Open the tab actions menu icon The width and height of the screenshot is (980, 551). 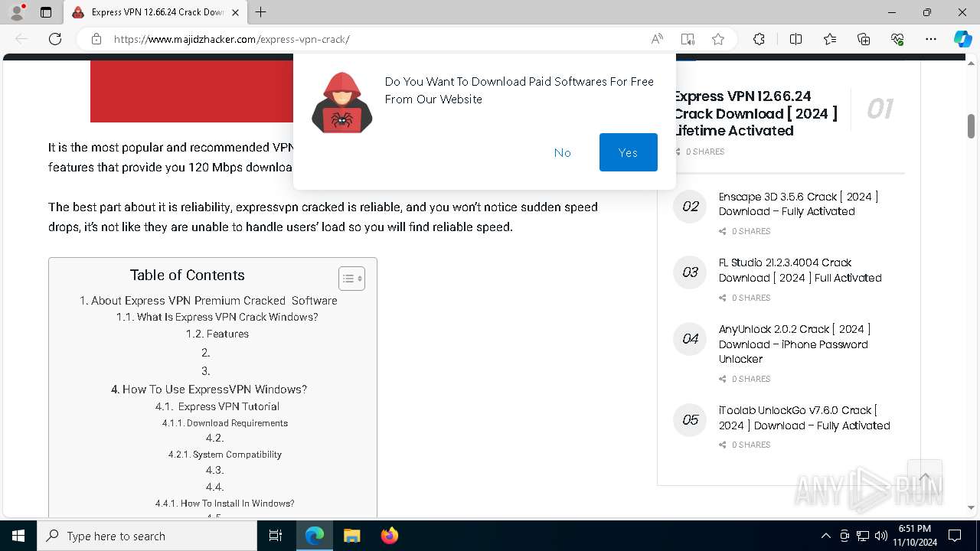(x=46, y=12)
